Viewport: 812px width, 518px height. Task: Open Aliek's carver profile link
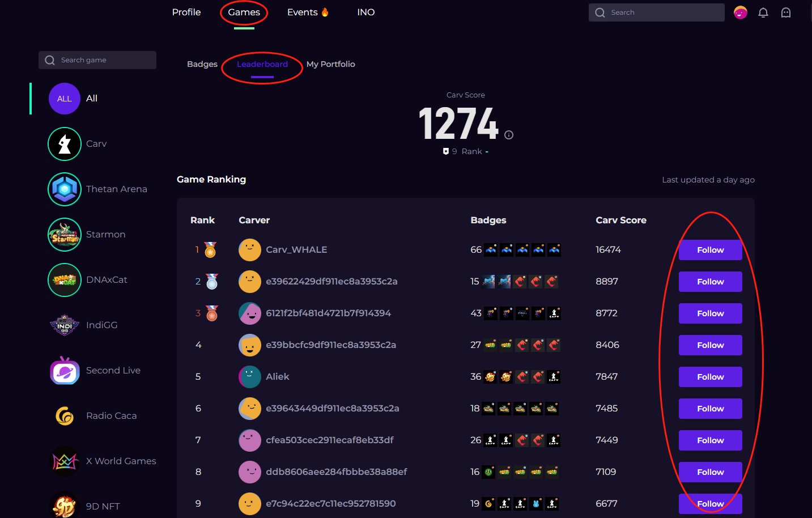[277, 377]
